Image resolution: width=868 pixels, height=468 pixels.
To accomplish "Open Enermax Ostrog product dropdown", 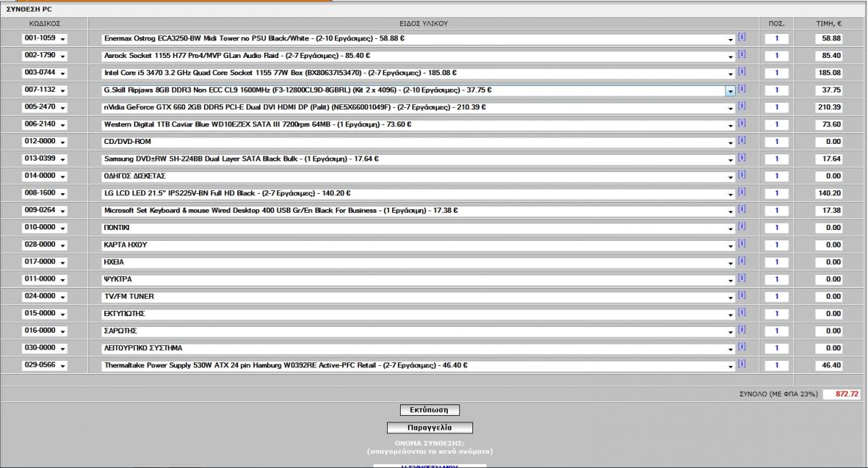I will 418,38.
